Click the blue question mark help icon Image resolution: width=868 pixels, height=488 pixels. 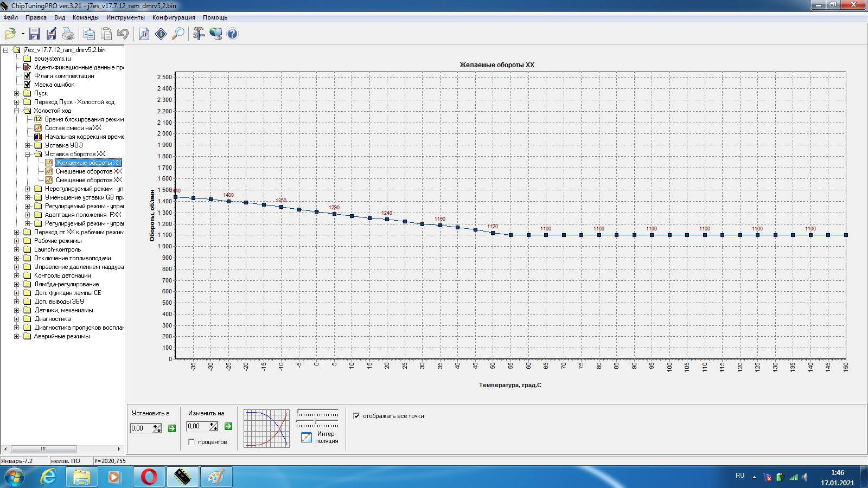(232, 34)
